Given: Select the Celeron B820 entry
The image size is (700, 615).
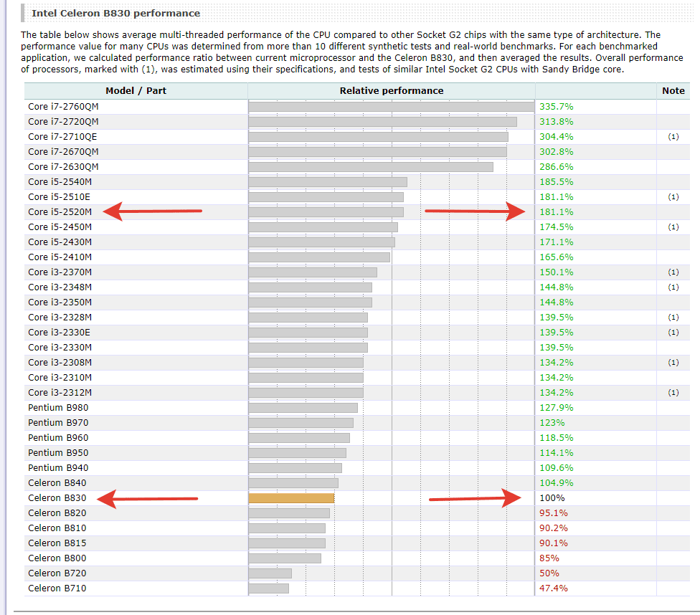Looking at the screenshot, I should point(57,513).
